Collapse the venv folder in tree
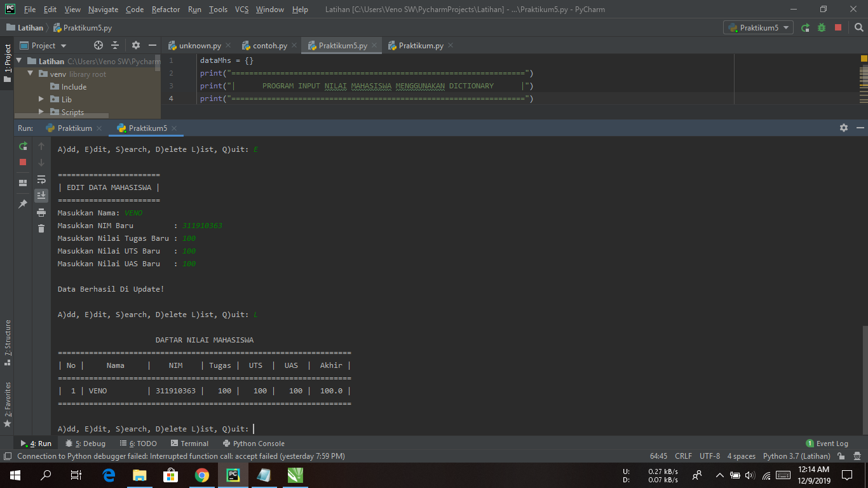This screenshot has height=488, width=868. (30, 74)
